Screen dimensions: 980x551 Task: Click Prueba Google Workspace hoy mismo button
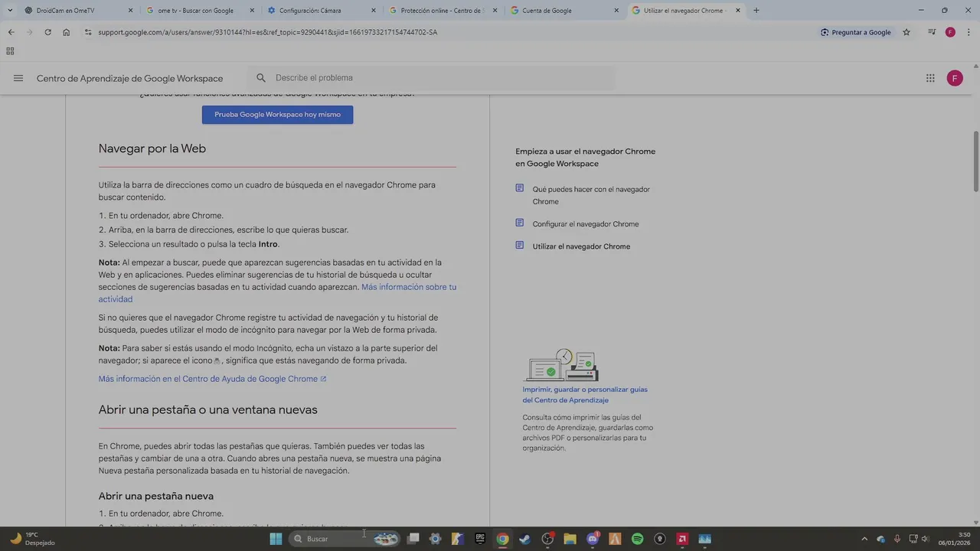(277, 114)
